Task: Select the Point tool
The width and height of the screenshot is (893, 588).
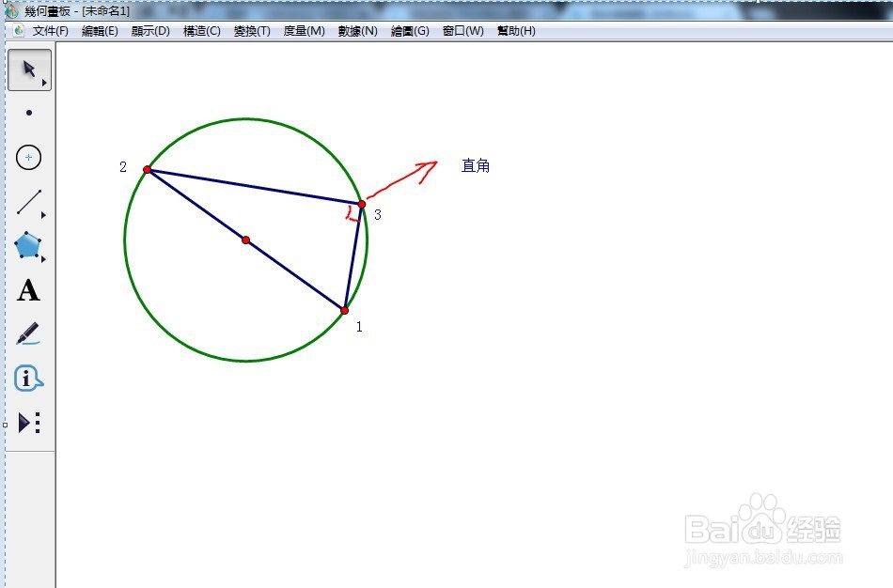Action: (x=29, y=113)
